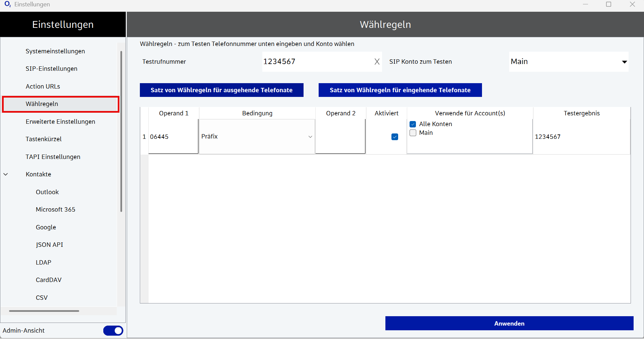Open SIP-Einstellungen in the sidebar
This screenshot has height=339, width=644.
coord(51,69)
